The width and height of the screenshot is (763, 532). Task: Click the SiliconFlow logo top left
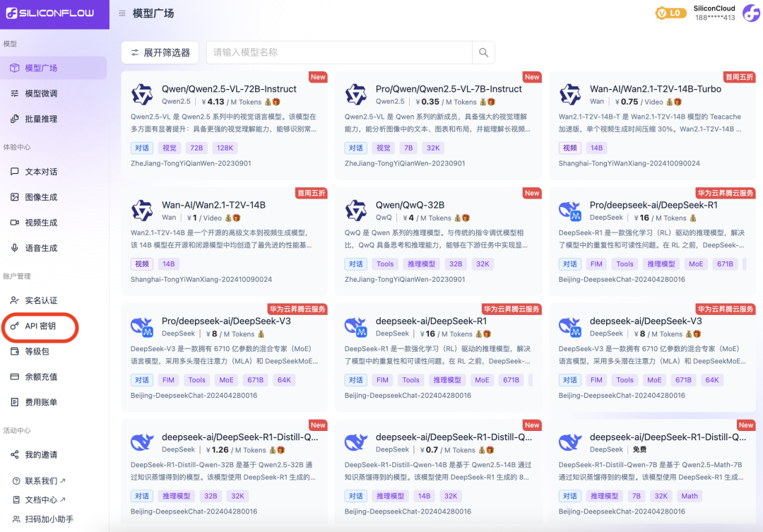coord(49,13)
